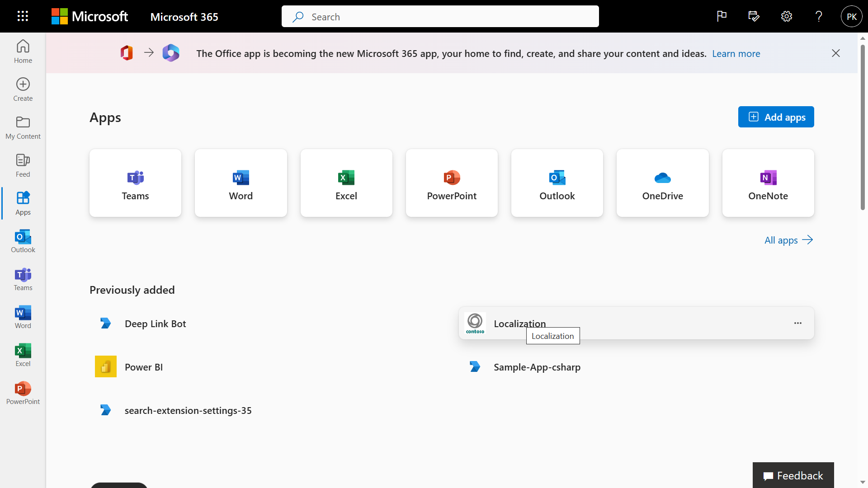868x488 pixels.
Task: Open the My Day calendar icon
Action: pos(754,16)
